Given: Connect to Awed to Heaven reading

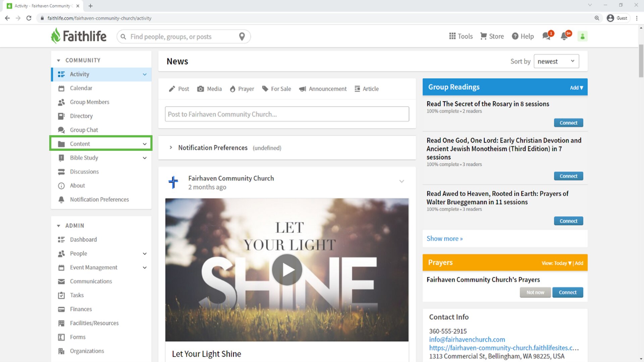Looking at the screenshot, I should coord(568,221).
